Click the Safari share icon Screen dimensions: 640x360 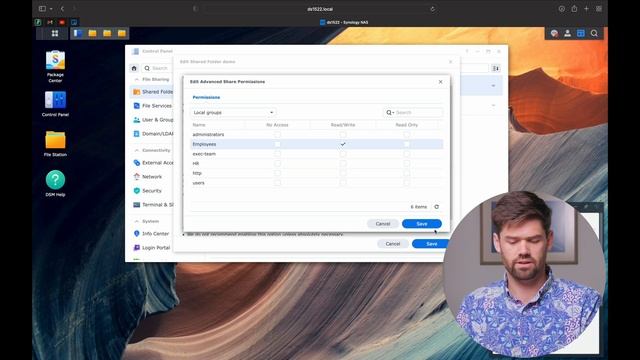(574, 9)
